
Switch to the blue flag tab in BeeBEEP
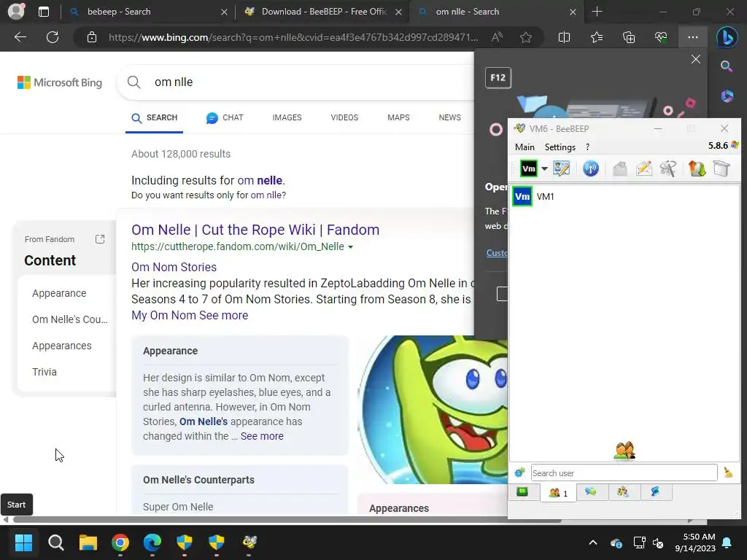(656, 492)
